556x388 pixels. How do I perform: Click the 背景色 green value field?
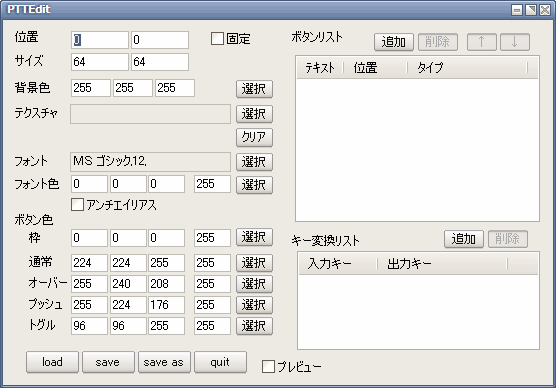tap(133, 88)
